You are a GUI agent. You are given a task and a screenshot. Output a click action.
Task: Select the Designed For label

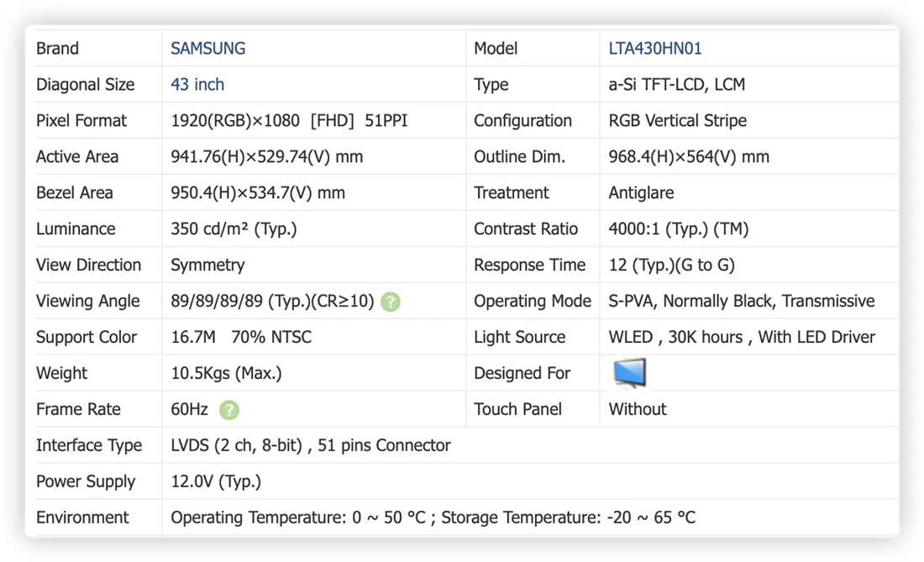(522, 373)
